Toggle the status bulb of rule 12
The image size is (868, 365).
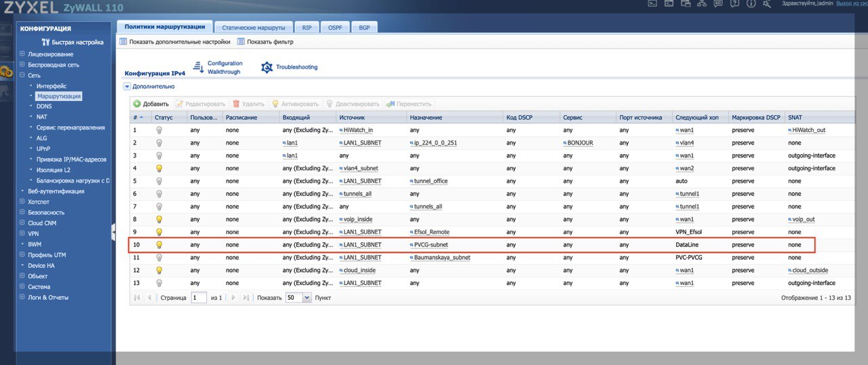click(x=159, y=270)
